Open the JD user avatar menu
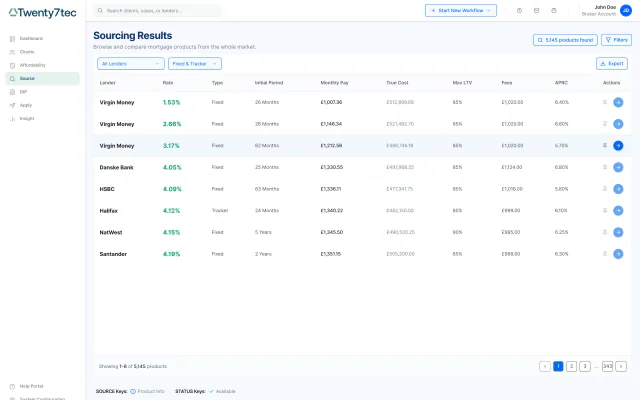This screenshot has height=400, width=640. [x=626, y=10]
